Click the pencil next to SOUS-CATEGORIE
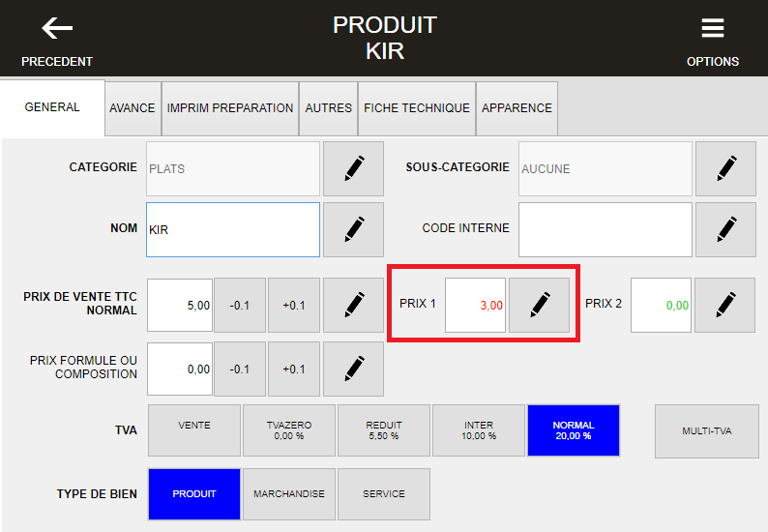Screen dimensions: 768x532 [725, 168]
